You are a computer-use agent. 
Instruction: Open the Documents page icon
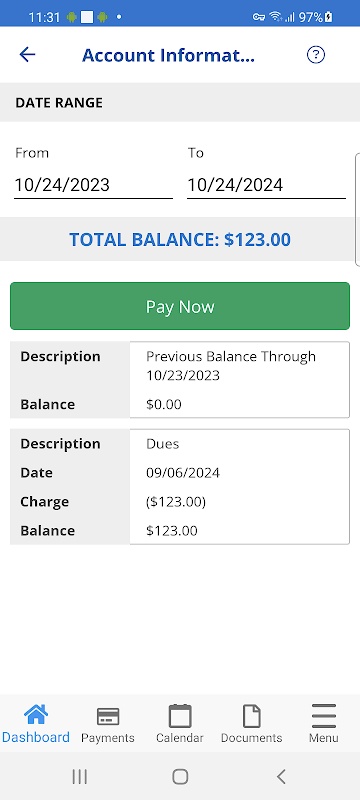point(251,716)
